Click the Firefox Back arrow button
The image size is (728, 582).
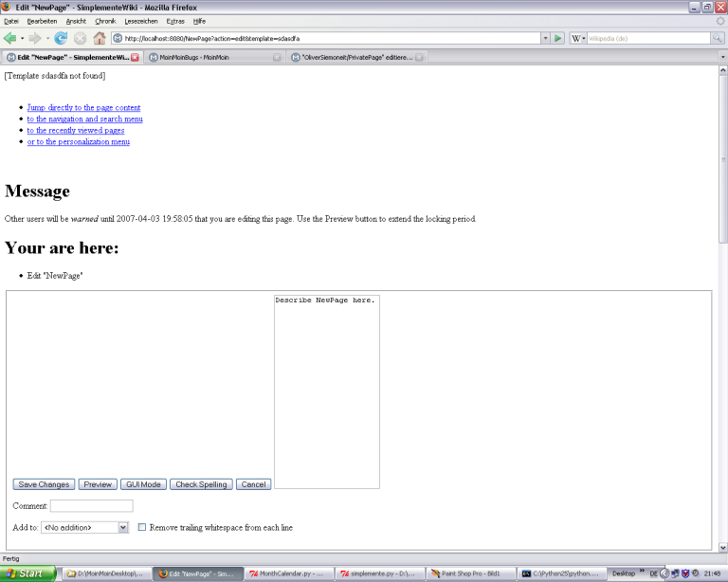(10, 39)
